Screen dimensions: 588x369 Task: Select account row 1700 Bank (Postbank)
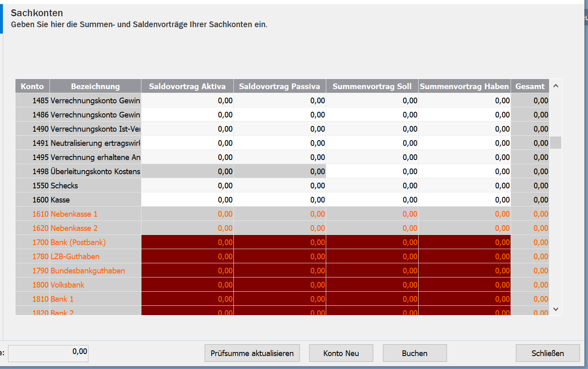tap(282, 242)
